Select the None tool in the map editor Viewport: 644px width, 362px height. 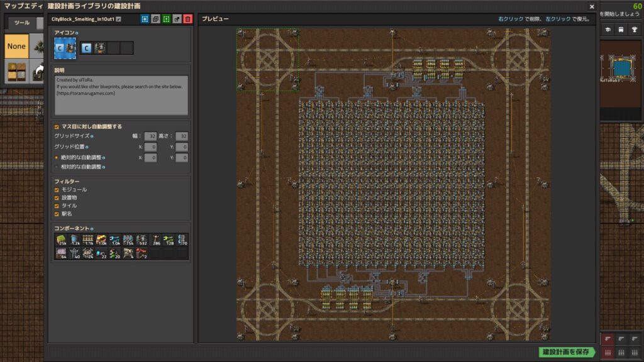pyautogui.click(x=16, y=47)
